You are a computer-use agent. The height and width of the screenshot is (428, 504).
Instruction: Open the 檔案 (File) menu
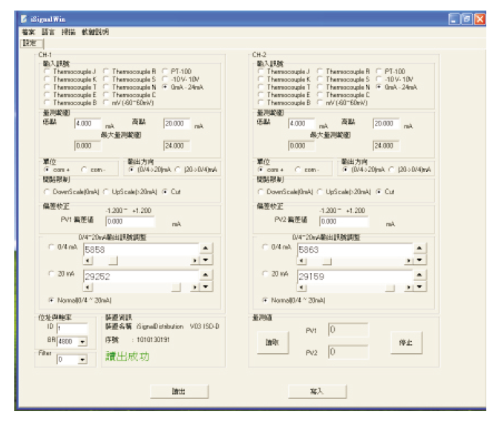point(28,32)
